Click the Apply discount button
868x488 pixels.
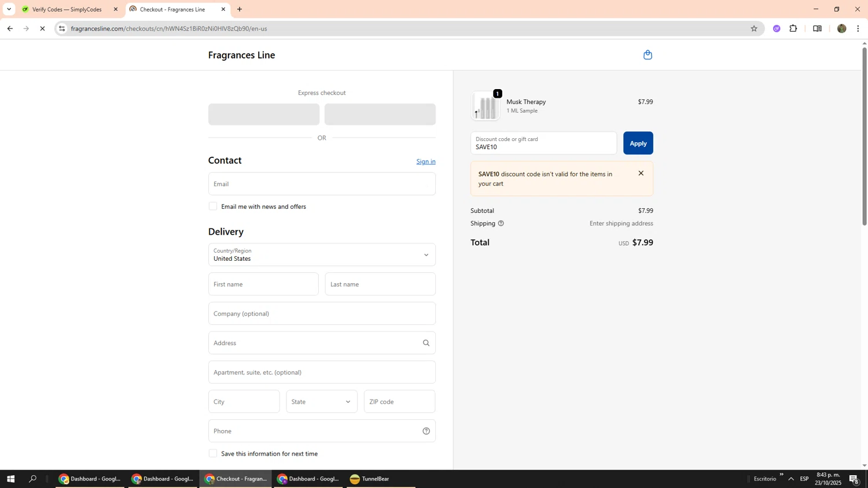[x=638, y=143]
